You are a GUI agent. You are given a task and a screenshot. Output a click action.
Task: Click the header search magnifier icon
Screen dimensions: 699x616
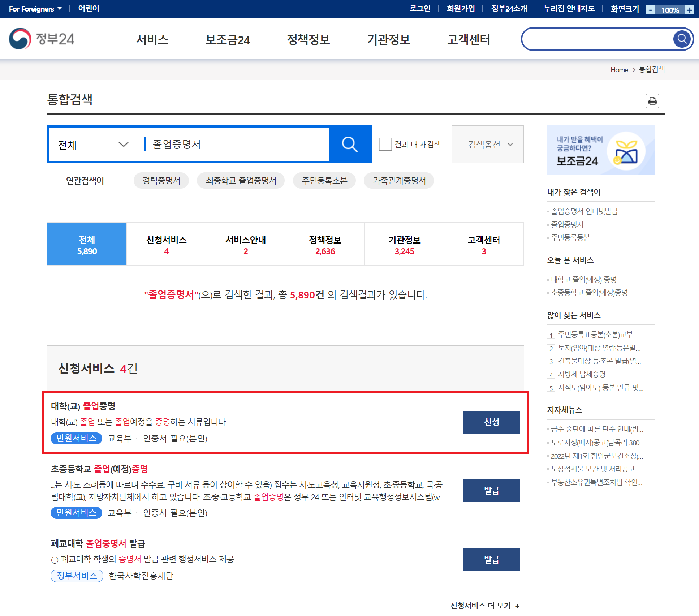(682, 39)
